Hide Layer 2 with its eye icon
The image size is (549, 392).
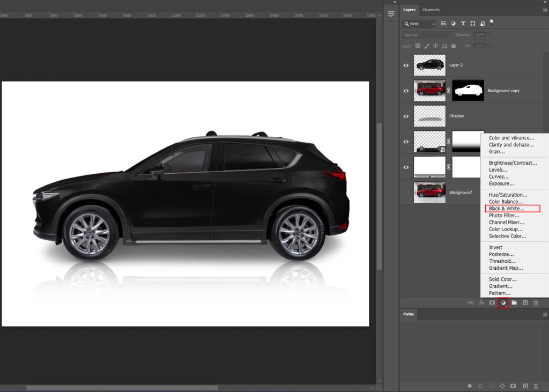point(406,65)
